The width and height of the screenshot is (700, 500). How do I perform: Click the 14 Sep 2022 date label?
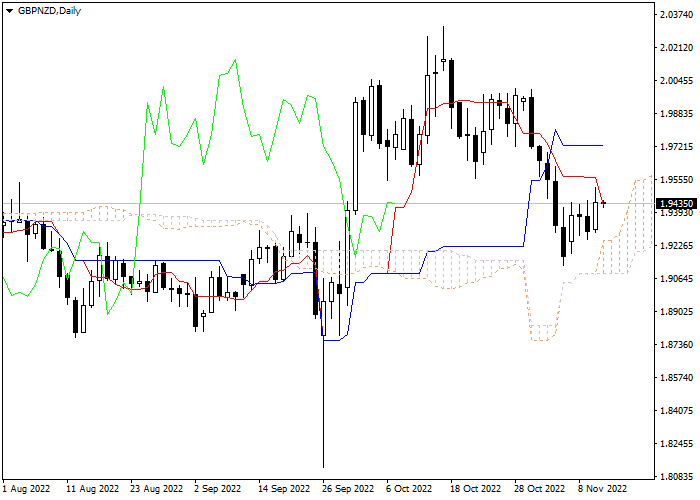pyautogui.click(x=284, y=489)
